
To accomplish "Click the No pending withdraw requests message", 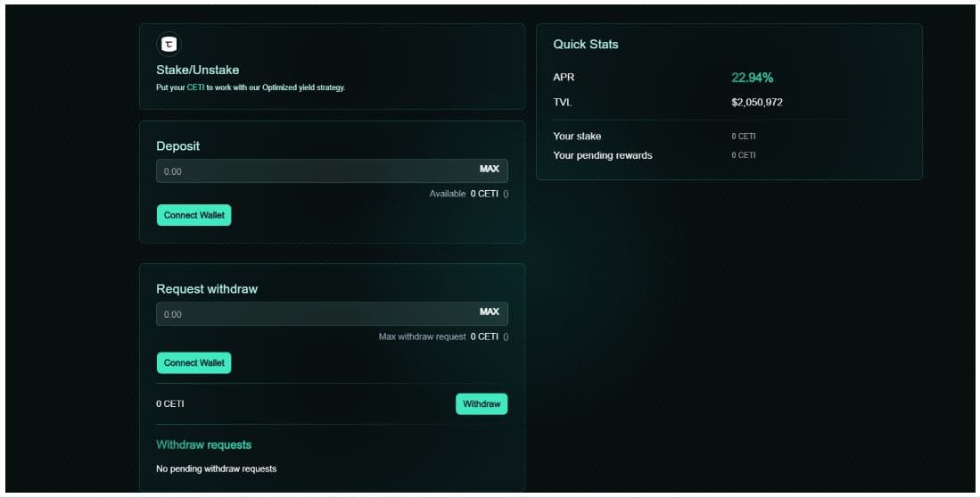I will click(x=216, y=469).
